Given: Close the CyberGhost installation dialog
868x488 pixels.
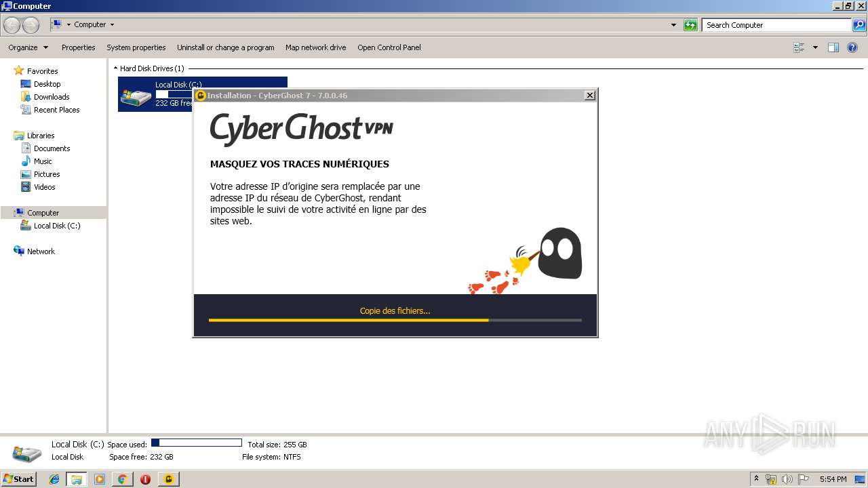Looking at the screenshot, I should point(590,96).
